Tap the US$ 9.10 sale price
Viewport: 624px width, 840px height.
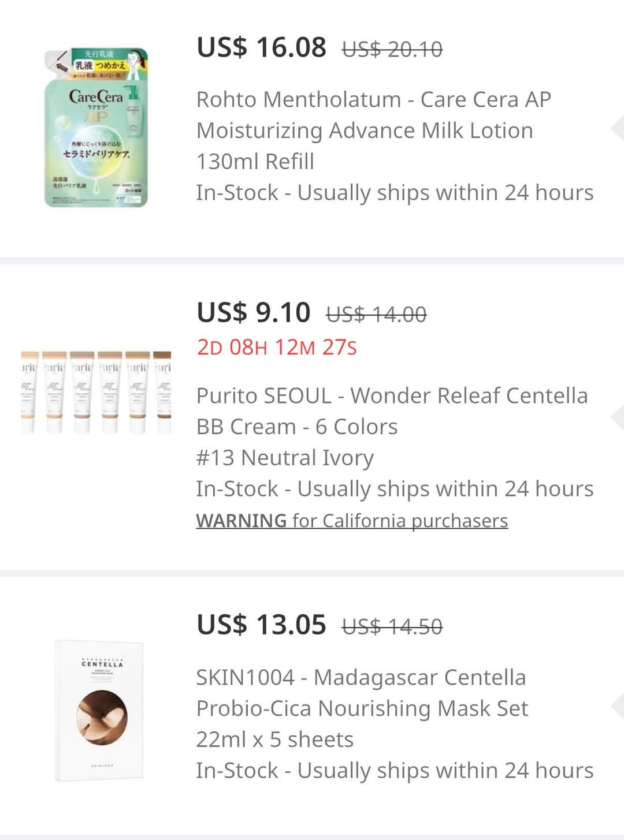pyautogui.click(x=254, y=313)
